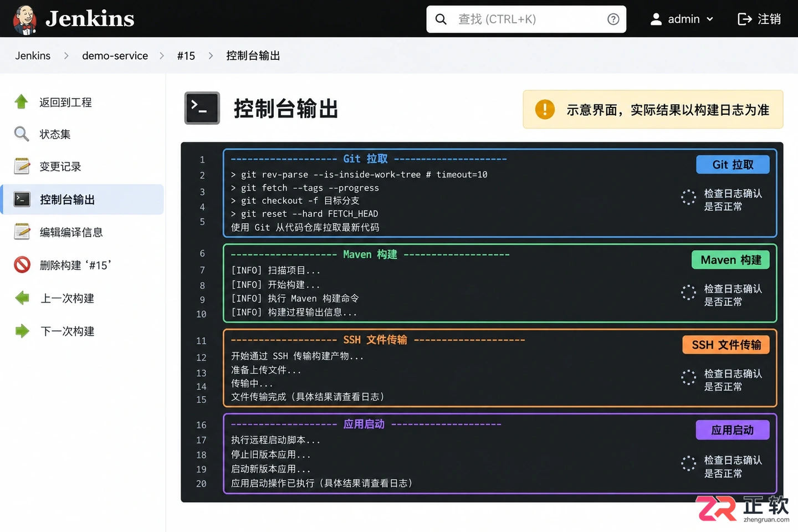Click the green left-arrow 上一次构建 icon

click(x=22, y=298)
